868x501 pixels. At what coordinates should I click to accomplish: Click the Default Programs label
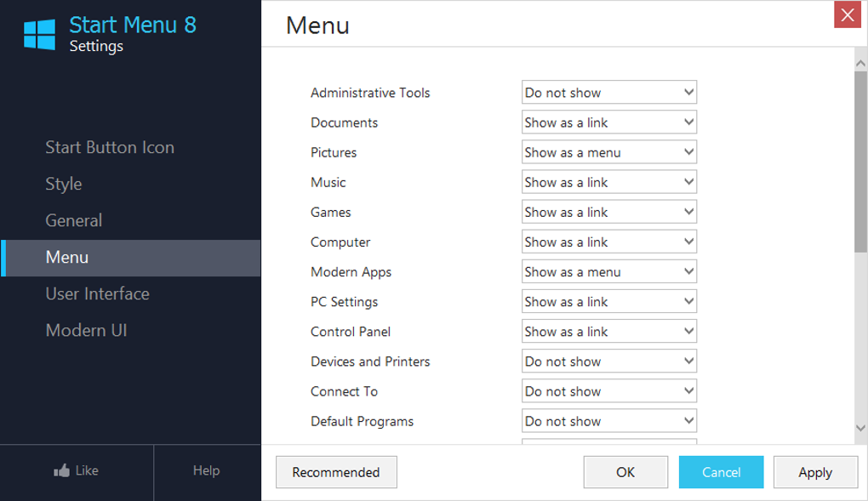[362, 421]
